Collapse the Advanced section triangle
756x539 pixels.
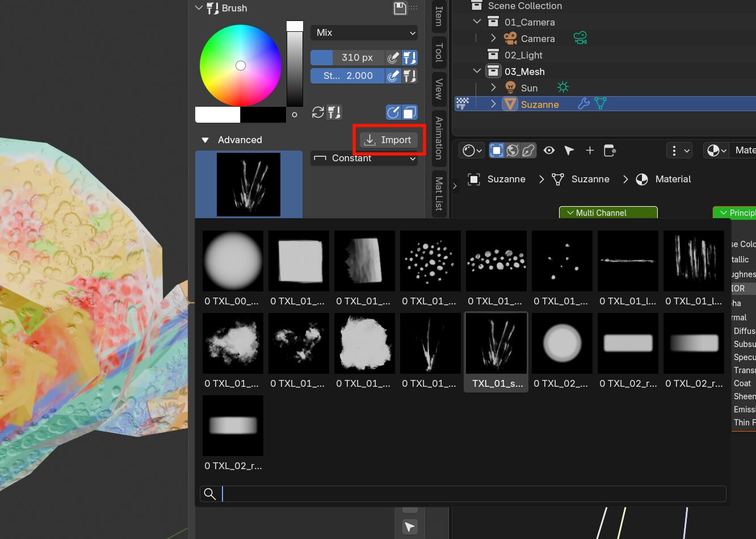[205, 140]
